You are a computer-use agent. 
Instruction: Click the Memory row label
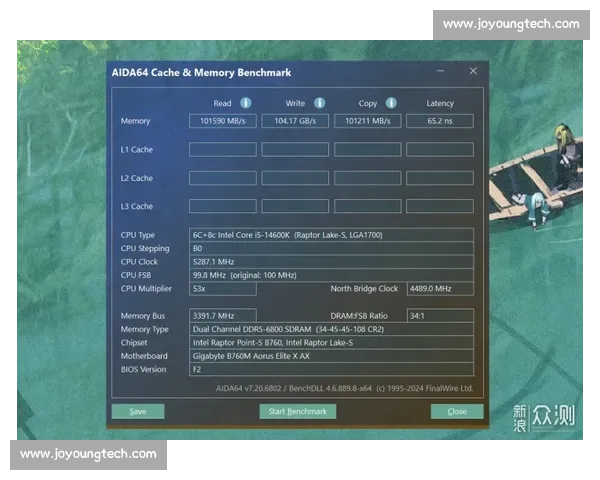(x=135, y=121)
